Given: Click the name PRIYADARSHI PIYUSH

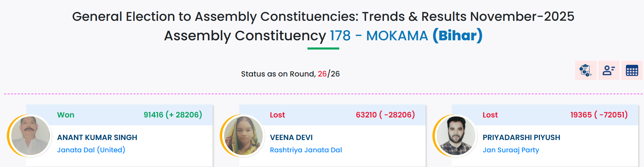Looking at the screenshot, I should point(521,138).
